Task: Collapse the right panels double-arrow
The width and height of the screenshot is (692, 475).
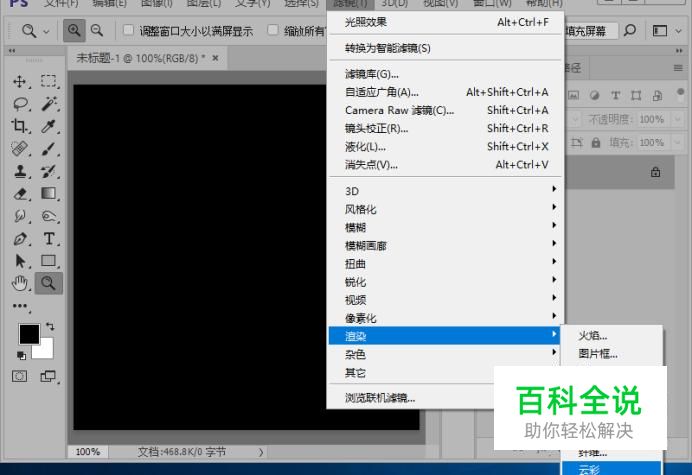Action: [679, 51]
